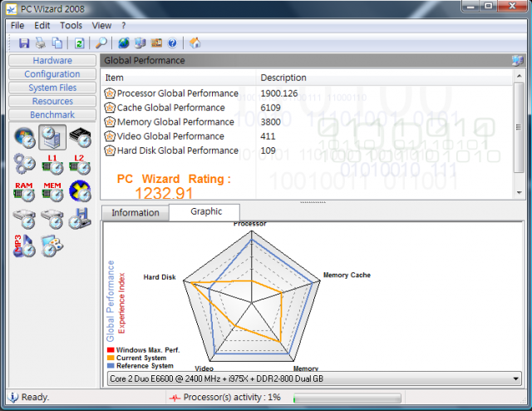Open the Benchmark section
The height and width of the screenshot is (411, 532).
tap(52, 115)
